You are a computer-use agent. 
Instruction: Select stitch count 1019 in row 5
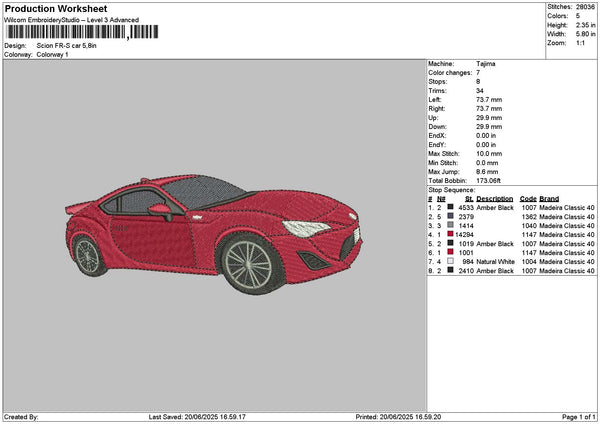[466, 244]
